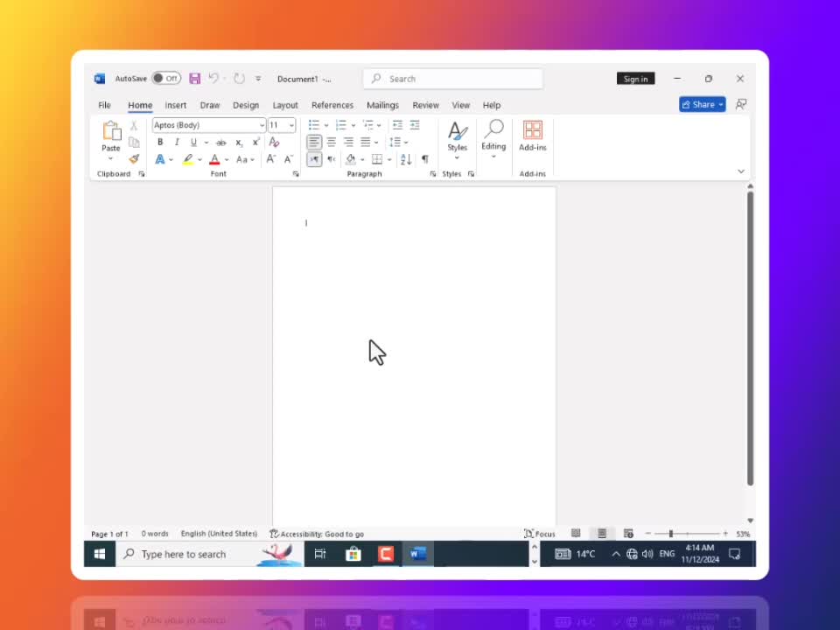Click the ribbon Search box
This screenshot has height=630, width=840.
(453, 79)
